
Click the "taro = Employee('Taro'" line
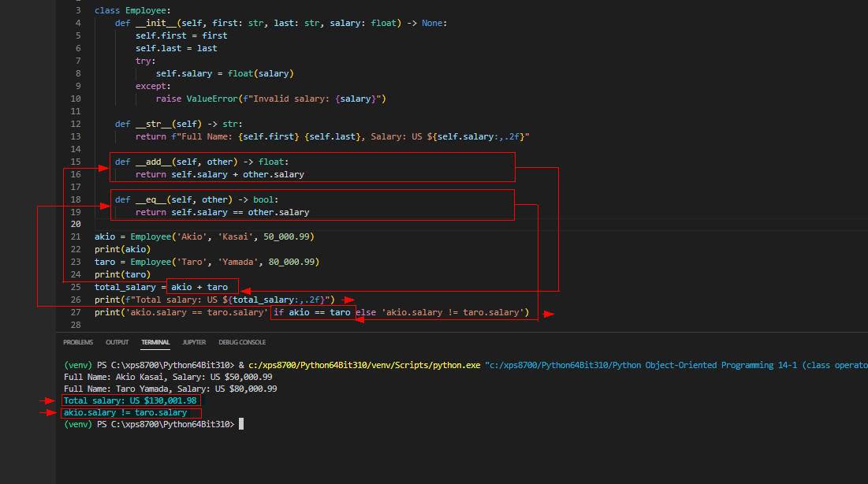207,262
